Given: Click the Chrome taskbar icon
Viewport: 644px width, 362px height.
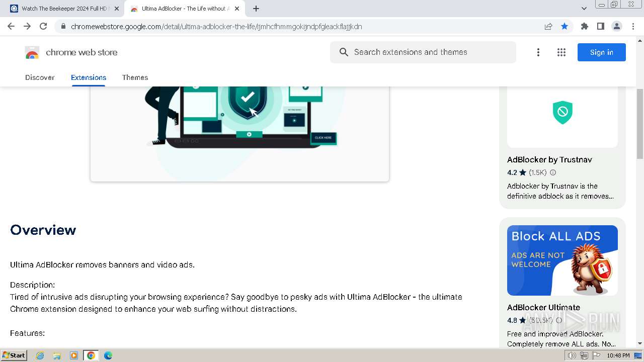Looking at the screenshot, I should tap(91, 355).
